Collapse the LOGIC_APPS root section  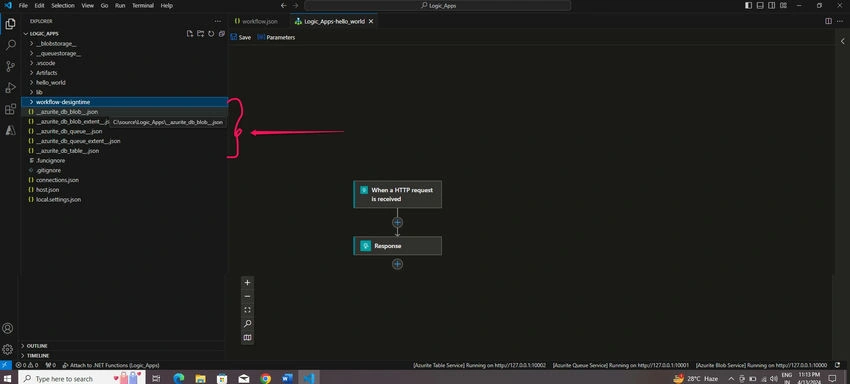tap(43, 34)
